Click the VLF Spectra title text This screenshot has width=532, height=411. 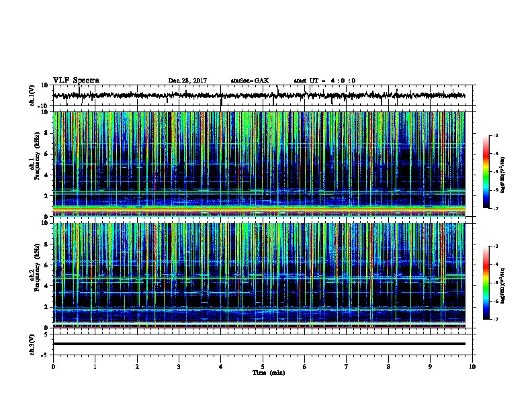click(x=76, y=81)
